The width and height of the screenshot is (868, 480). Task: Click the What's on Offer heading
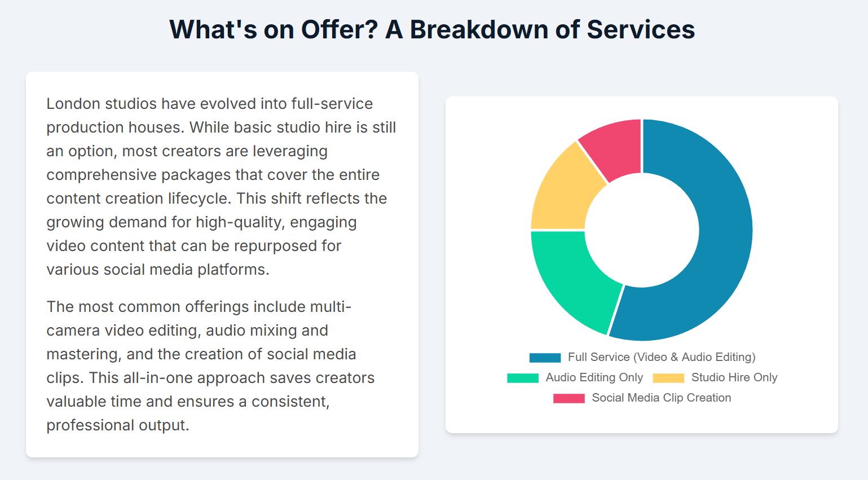click(x=432, y=29)
